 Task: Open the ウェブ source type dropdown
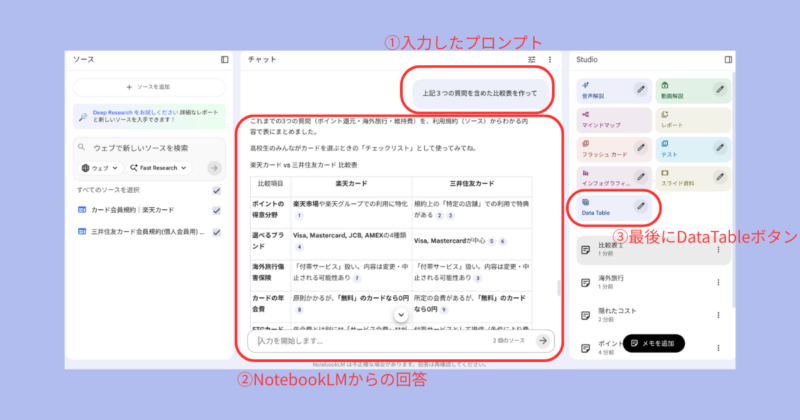pos(99,168)
